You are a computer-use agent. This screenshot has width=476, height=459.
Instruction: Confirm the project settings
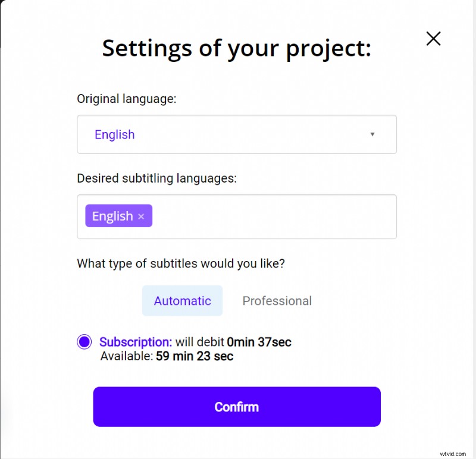click(x=236, y=407)
